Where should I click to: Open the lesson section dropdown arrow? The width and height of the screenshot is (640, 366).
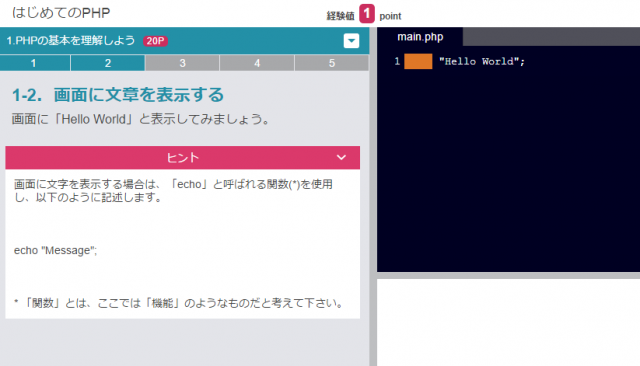point(351,41)
